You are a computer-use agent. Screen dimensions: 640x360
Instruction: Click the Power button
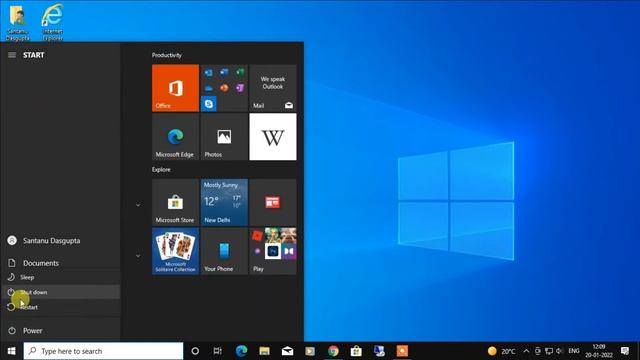coord(60,331)
